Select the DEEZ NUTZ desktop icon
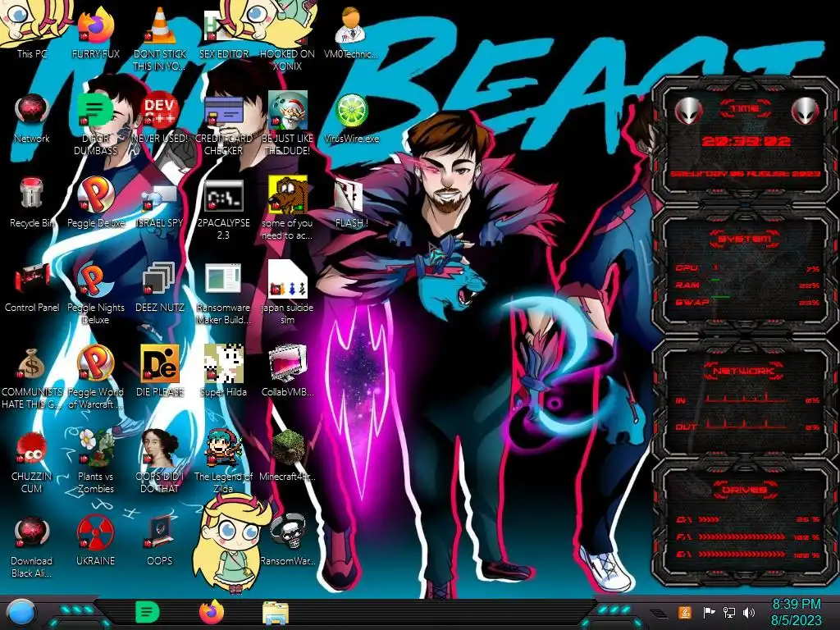840x630 pixels. pyautogui.click(x=160, y=287)
